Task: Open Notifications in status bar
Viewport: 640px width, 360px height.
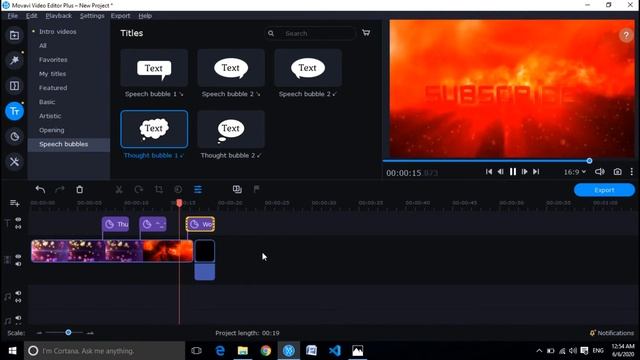Action: coord(611,333)
